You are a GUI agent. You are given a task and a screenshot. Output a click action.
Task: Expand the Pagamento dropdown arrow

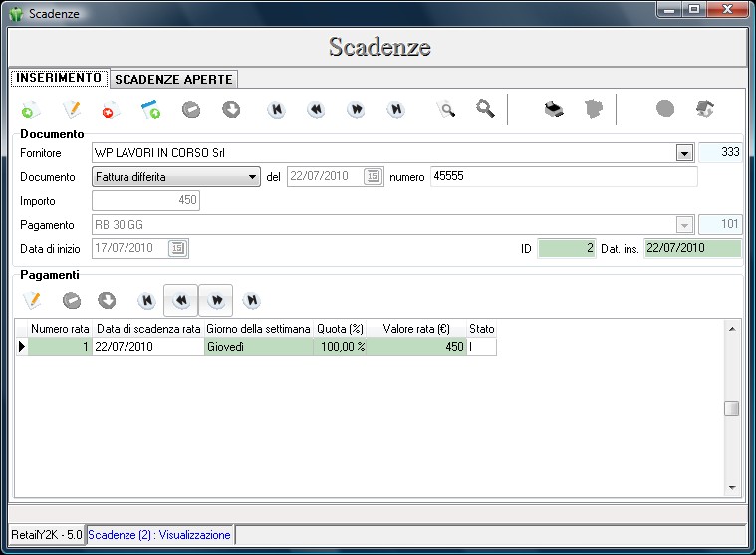[x=684, y=225]
